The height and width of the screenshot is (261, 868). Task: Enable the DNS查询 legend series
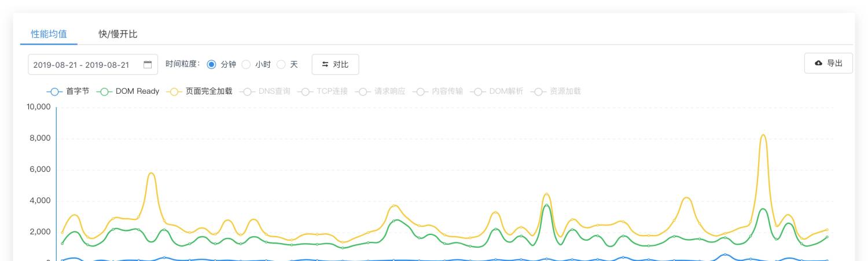(274, 91)
